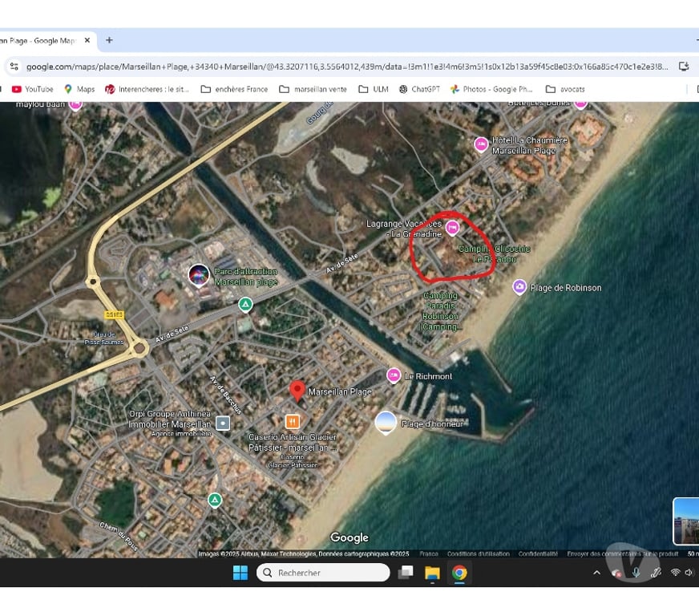This screenshot has width=699, height=616.
Task: Open the Hôtel La Chaumière Marseillan Plage marker
Action: click(481, 144)
